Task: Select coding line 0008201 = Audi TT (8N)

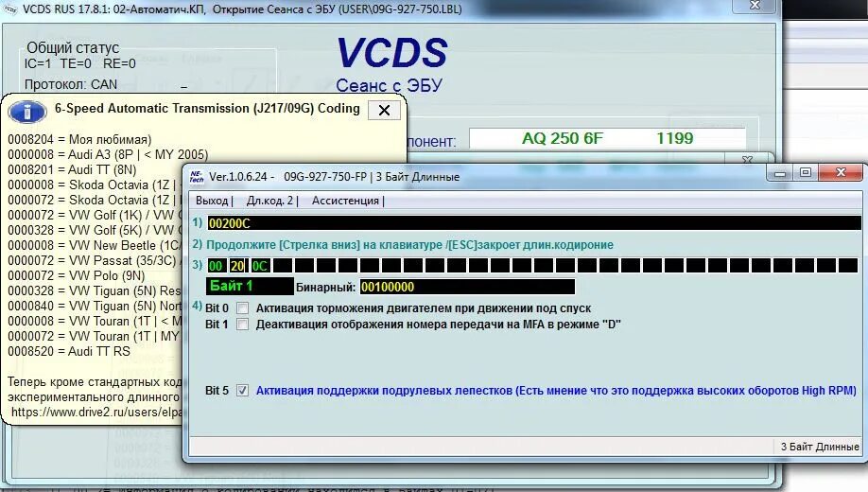Action: [x=72, y=169]
